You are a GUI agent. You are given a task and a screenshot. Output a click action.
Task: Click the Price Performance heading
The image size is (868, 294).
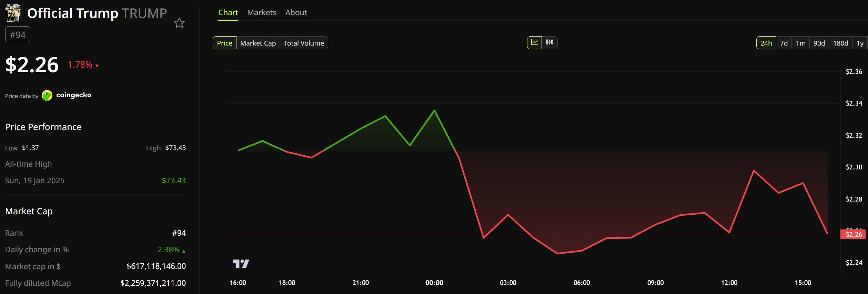tap(43, 127)
